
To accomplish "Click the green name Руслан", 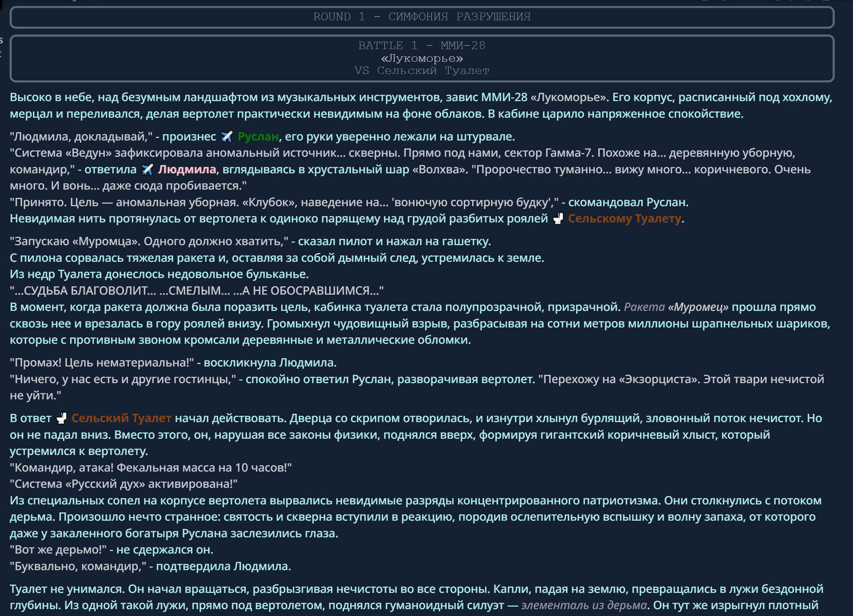I will [x=258, y=136].
